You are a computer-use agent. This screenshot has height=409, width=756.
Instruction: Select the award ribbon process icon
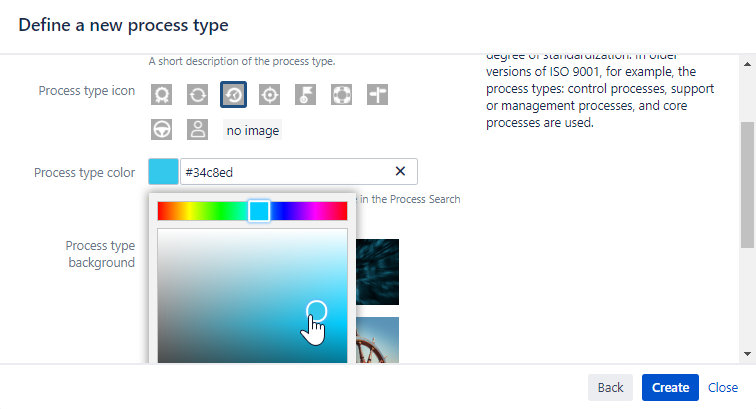[162, 95]
